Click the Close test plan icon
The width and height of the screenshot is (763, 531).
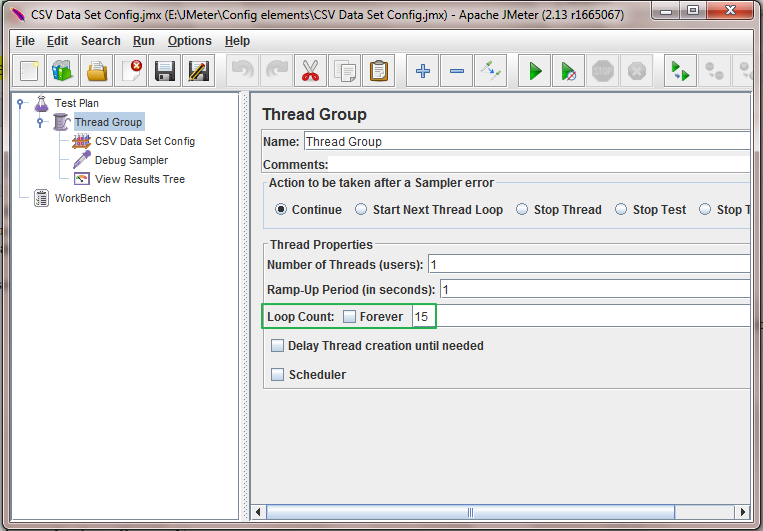(x=130, y=71)
